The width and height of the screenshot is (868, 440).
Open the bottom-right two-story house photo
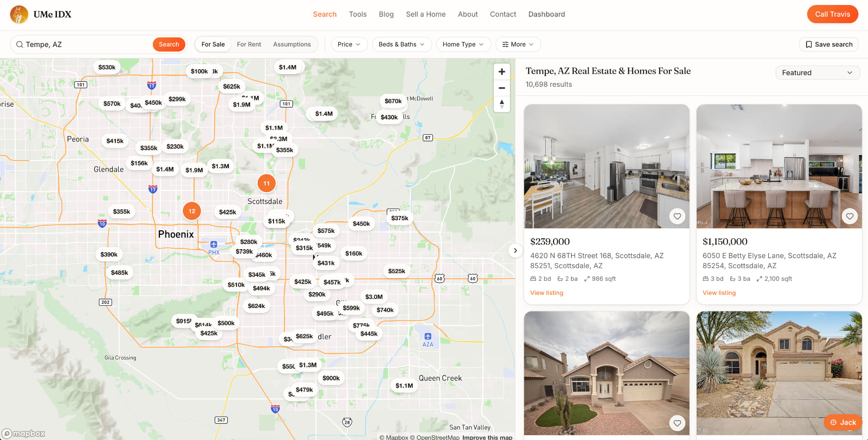coord(779,373)
